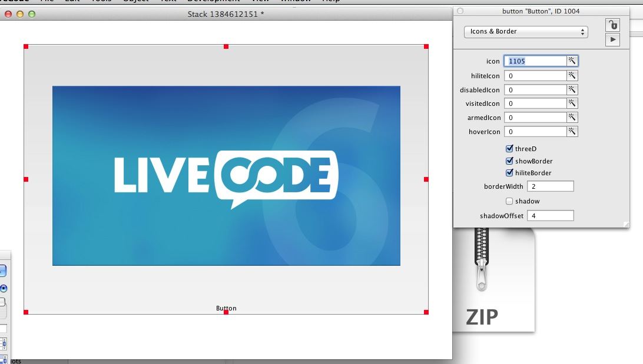Click the borderWidth input field

(x=551, y=186)
